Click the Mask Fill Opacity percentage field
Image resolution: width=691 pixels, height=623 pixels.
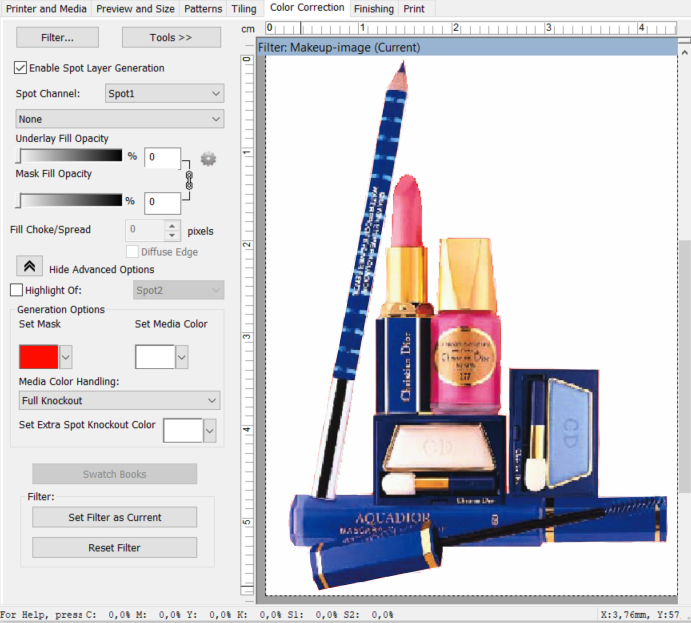click(162, 203)
